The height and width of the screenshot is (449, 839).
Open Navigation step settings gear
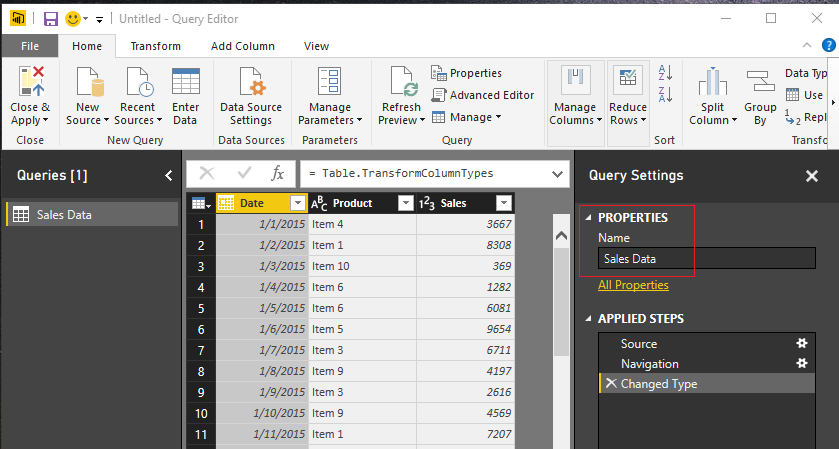[x=802, y=363]
